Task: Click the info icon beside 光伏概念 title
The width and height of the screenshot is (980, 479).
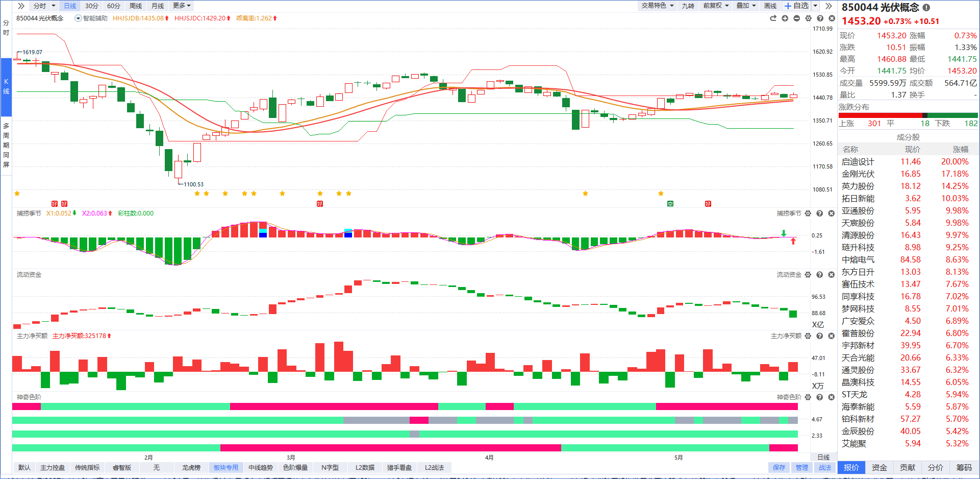Action: click(x=926, y=8)
